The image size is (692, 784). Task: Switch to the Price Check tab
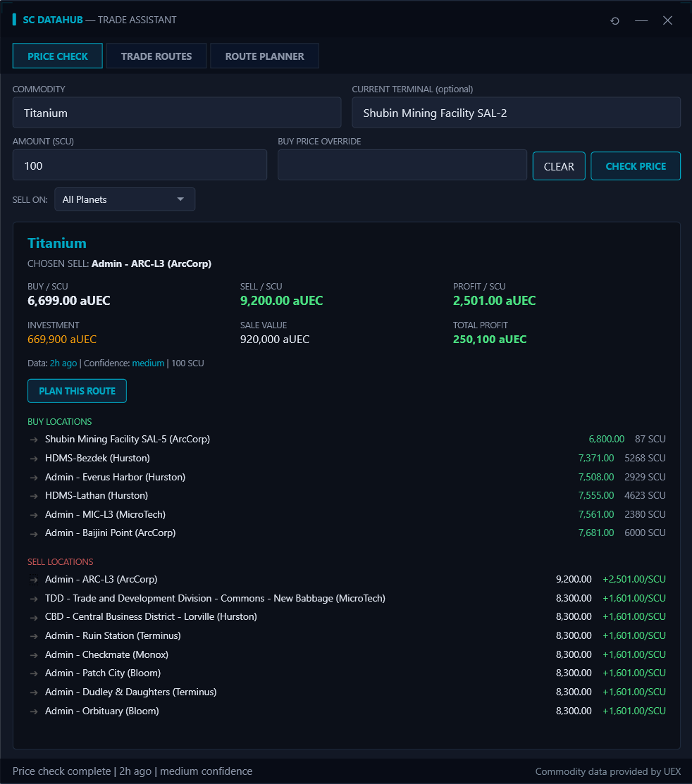click(x=58, y=56)
